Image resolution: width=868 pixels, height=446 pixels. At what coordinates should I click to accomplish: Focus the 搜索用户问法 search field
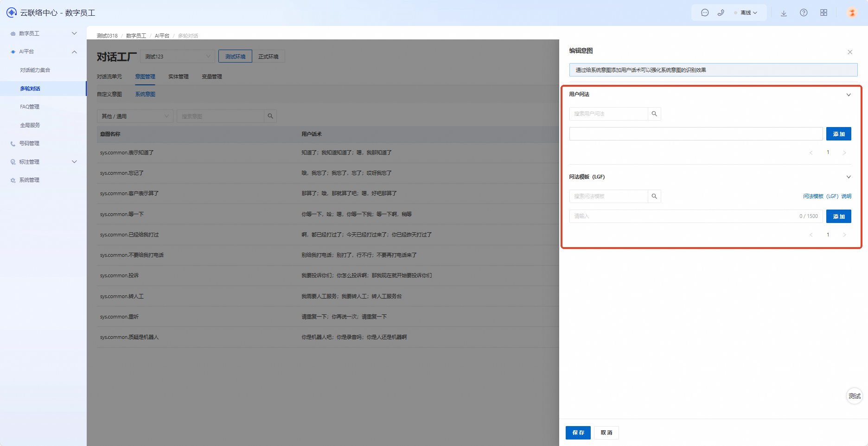click(608, 114)
